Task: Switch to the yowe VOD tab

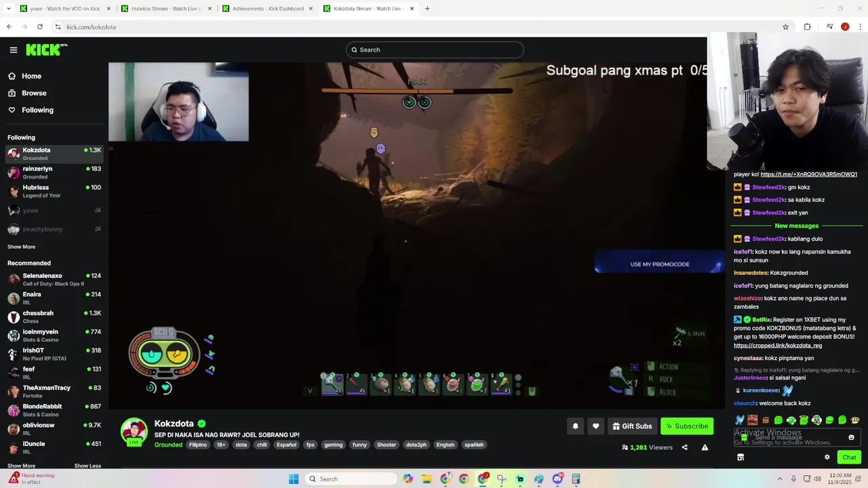Action: pyautogui.click(x=64, y=9)
